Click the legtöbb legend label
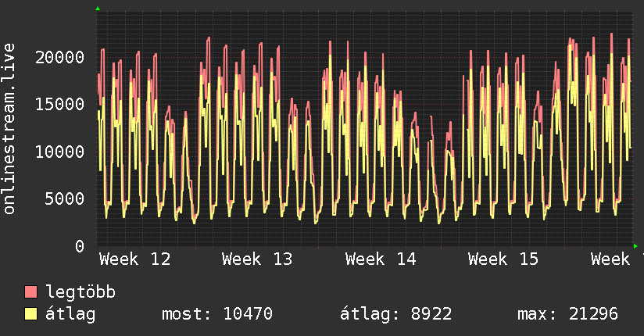644x336 pixels. (x=80, y=291)
